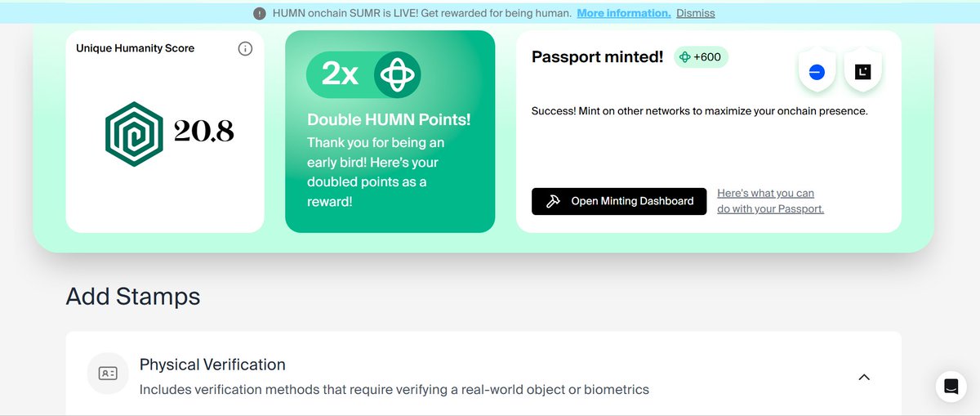Click the Add Stamps heading
Viewport: 980px width, 416px height.
[x=133, y=296]
